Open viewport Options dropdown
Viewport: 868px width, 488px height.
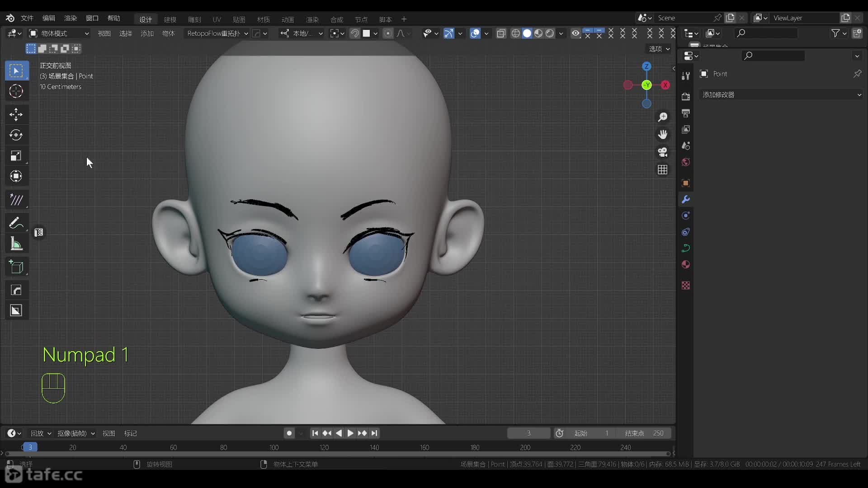click(660, 49)
